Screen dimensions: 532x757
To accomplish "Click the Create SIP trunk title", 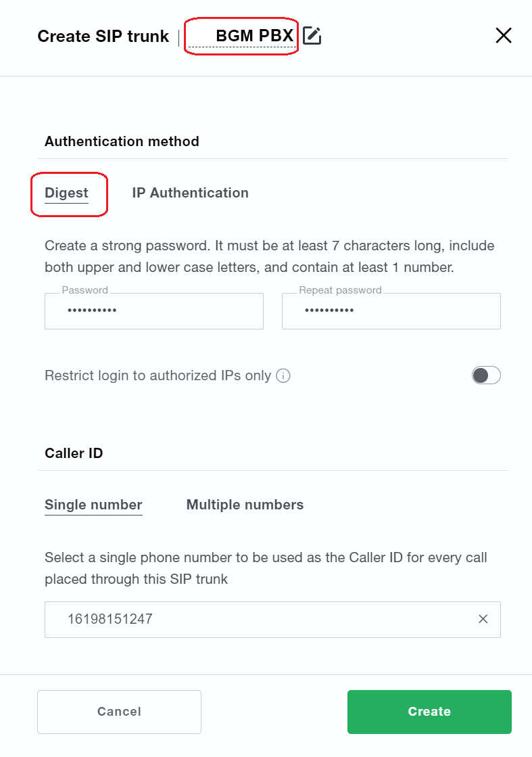I will coord(103,36).
